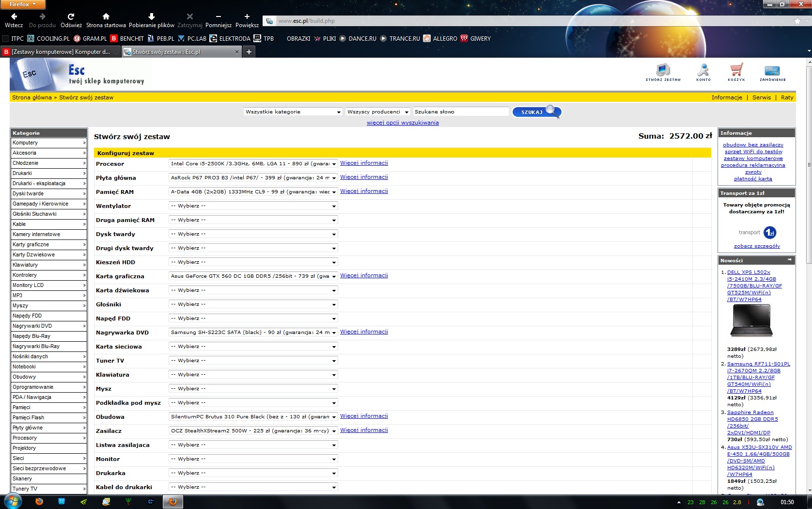The height and width of the screenshot is (509, 812).
Task: Open the ALLEGRO bookmark
Action: (x=440, y=39)
